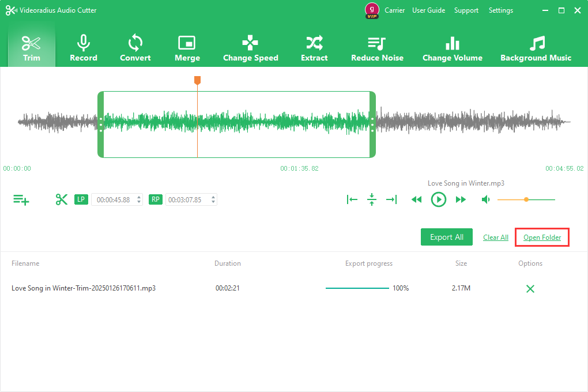This screenshot has width=588, height=392.
Task: Click the VIP user avatar
Action: click(x=372, y=10)
